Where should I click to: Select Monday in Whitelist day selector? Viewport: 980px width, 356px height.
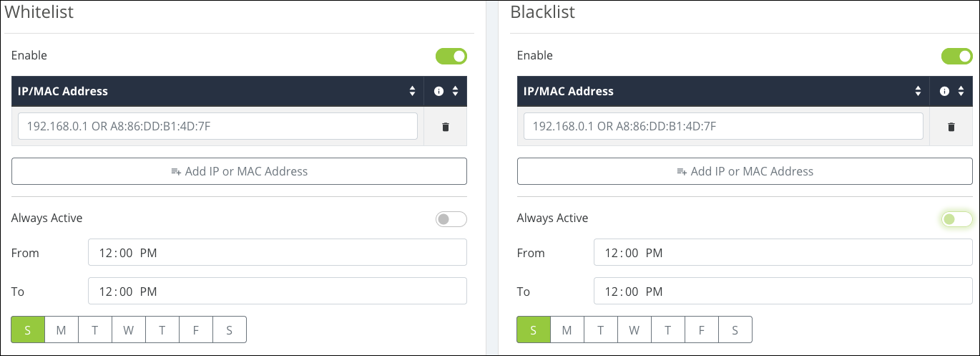pos(62,329)
